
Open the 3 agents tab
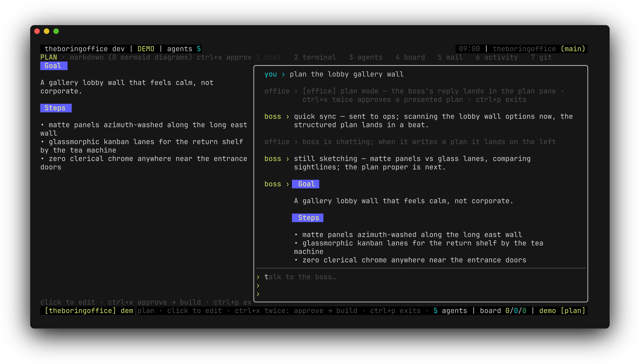coord(366,57)
